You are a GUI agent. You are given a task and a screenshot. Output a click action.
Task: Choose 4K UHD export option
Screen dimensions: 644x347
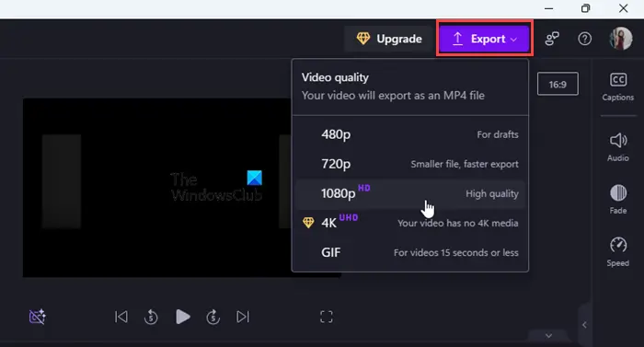410,224
